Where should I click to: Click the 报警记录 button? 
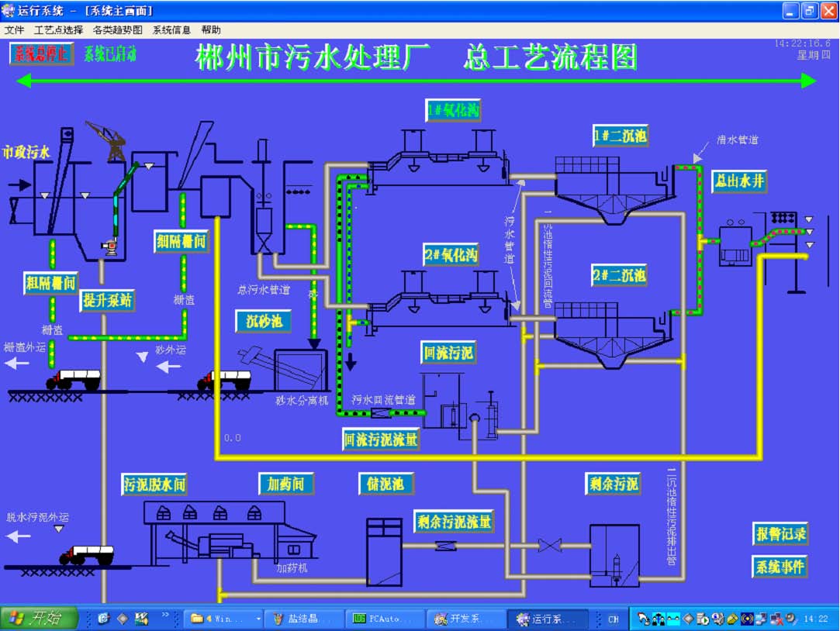tap(780, 533)
